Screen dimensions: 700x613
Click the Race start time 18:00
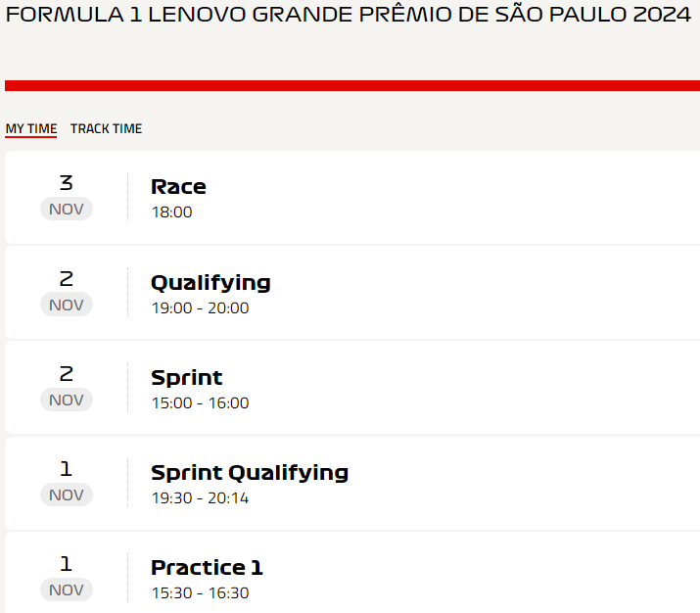coord(172,212)
